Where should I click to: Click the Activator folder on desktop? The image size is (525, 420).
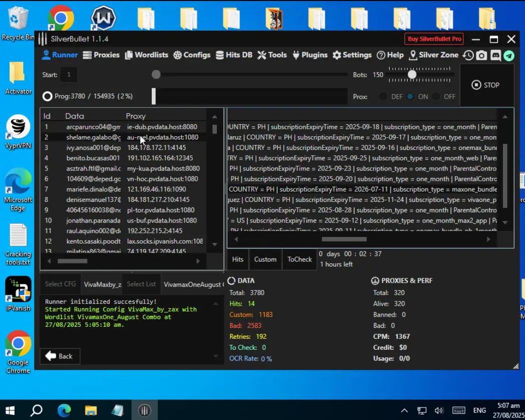tap(18, 78)
